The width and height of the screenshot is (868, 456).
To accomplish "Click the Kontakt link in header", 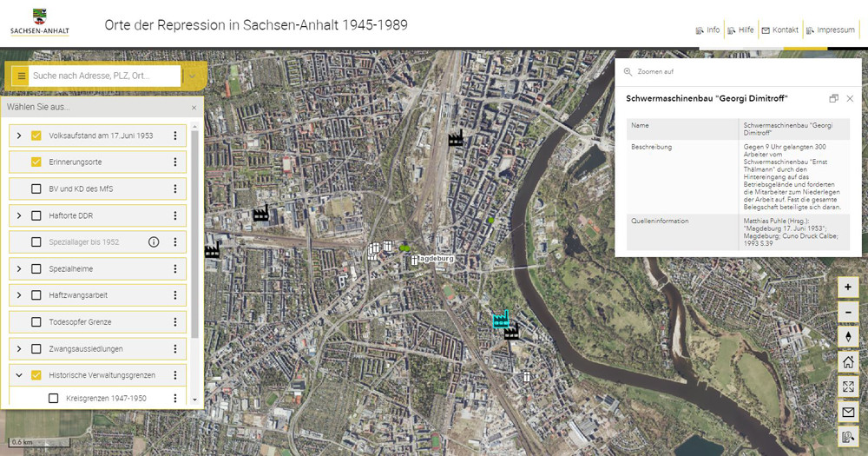I will point(779,30).
